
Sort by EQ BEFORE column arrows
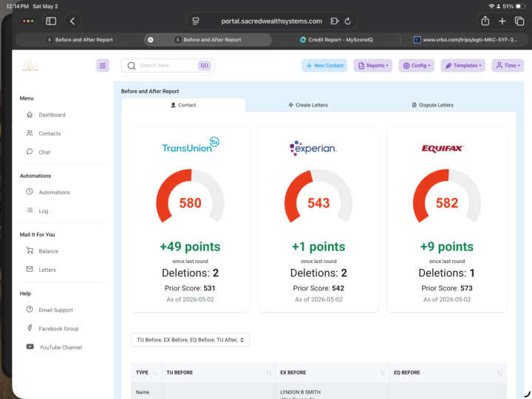499,373
